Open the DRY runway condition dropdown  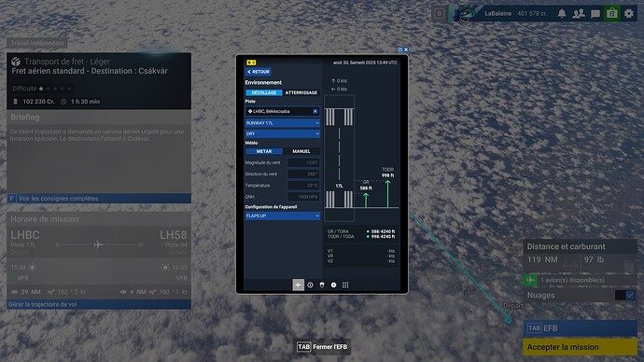(x=283, y=133)
